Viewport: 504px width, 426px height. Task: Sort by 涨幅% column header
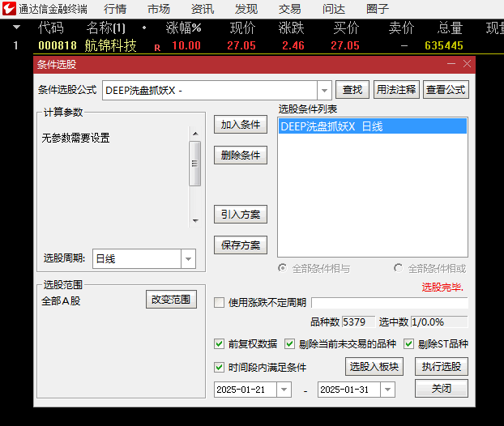[184, 28]
